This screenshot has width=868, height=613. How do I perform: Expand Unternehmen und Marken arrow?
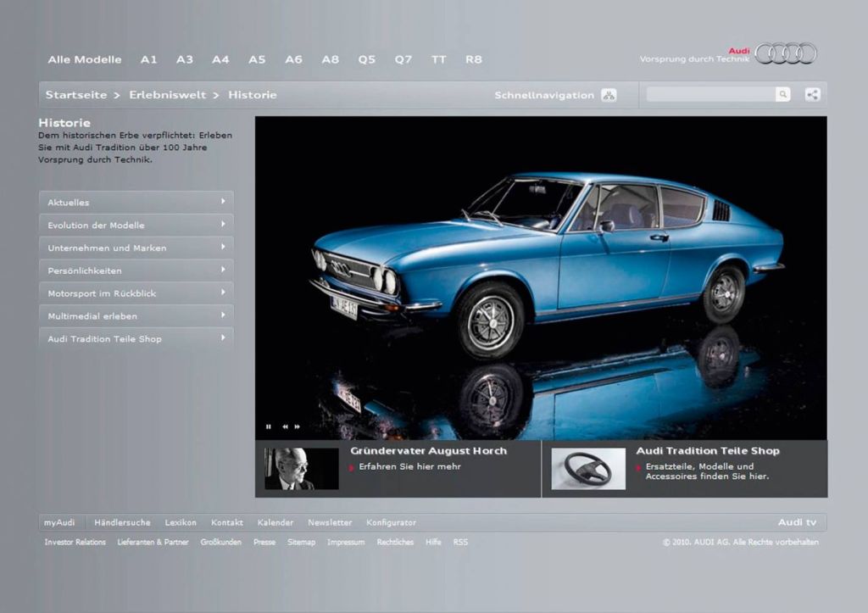tap(223, 247)
